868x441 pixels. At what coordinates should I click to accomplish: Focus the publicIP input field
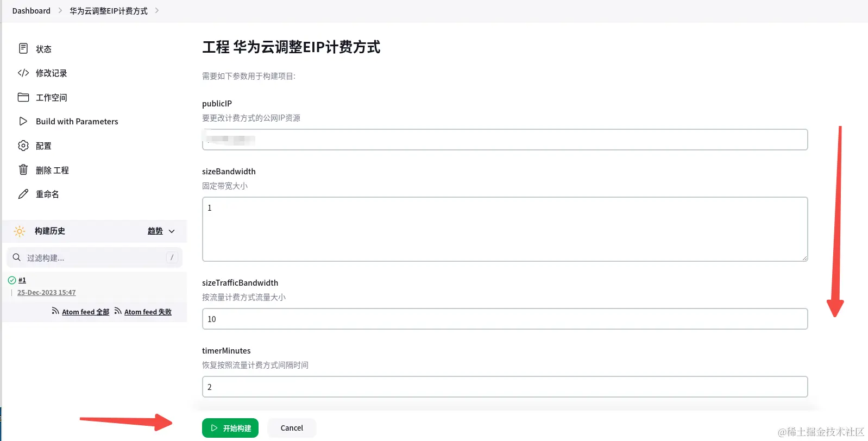click(505, 140)
